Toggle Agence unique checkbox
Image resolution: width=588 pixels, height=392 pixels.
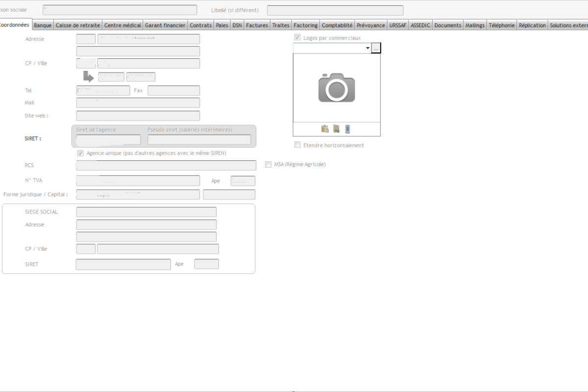click(80, 153)
